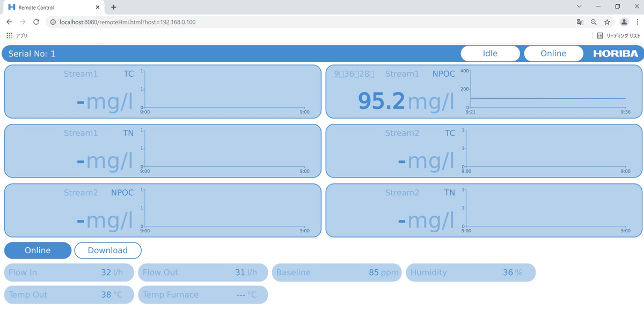
Task: Select the Stream1 TN measurement panel
Action: [x=163, y=151]
